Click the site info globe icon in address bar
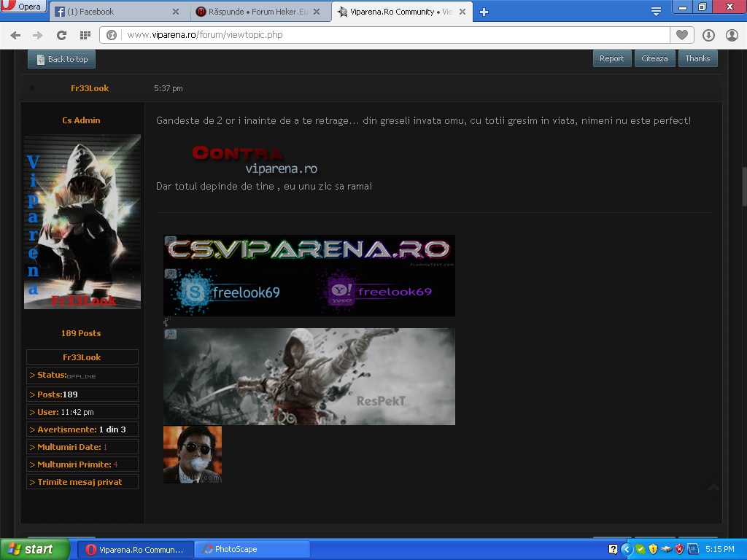 (x=112, y=35)
